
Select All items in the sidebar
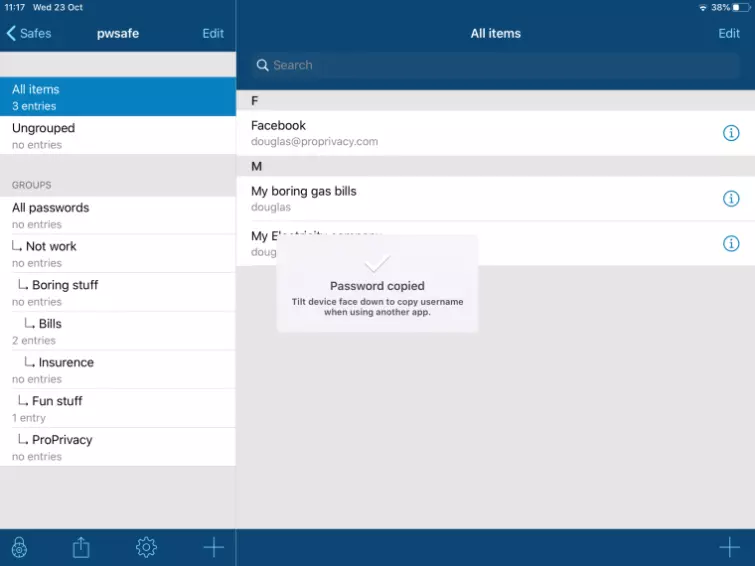pyautogui.click(x=118, y=97)
